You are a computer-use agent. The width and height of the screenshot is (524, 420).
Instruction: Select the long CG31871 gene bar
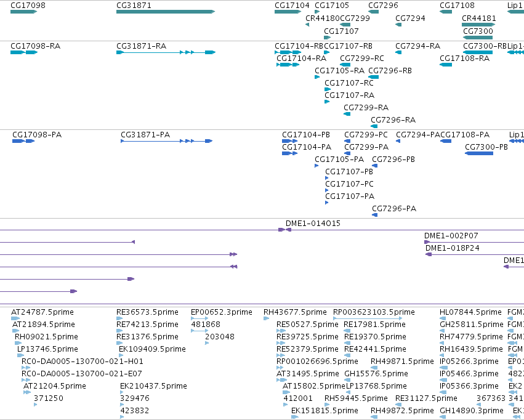pyautogui.click(x=166, y=12)
